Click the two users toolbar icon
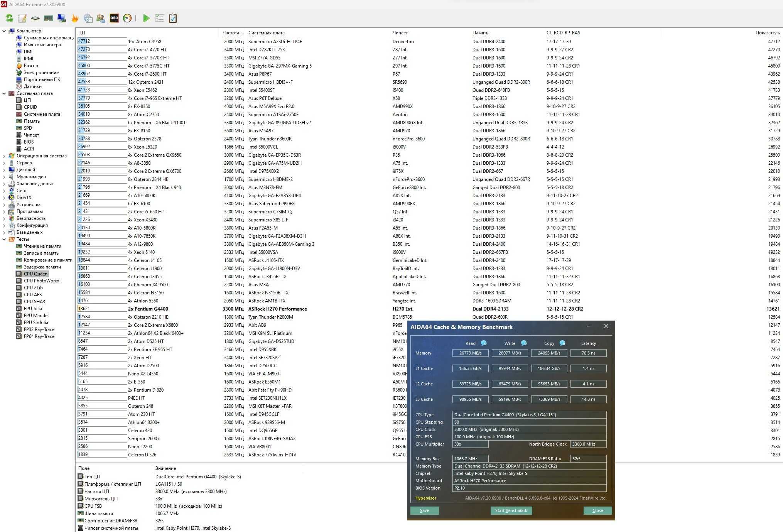The height and width of the screenshot is (532, 783). [x=101, y=18]
